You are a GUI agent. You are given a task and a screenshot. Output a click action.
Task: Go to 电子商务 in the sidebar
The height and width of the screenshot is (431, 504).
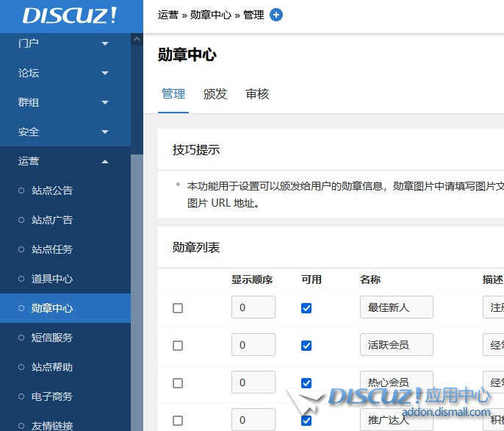(x=52, y=396)
